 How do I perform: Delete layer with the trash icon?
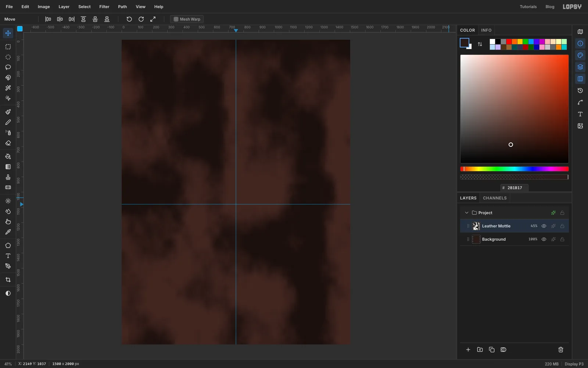[561, 350]
